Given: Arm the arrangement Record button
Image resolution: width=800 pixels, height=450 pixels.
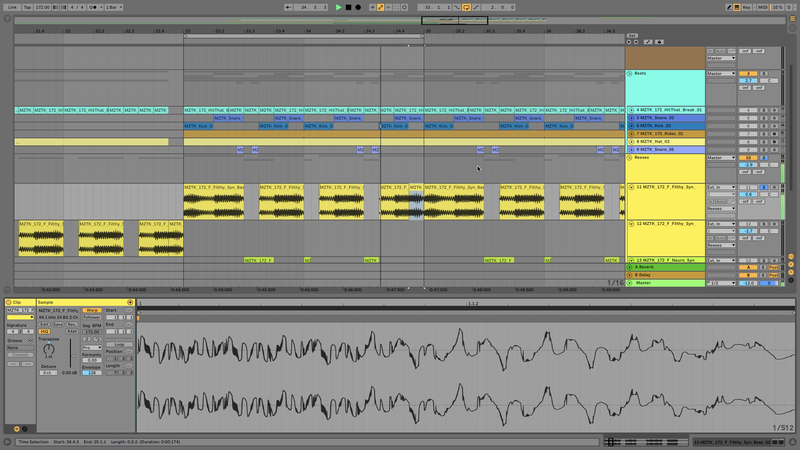Looking at the screenshot, I should (358, 7).
